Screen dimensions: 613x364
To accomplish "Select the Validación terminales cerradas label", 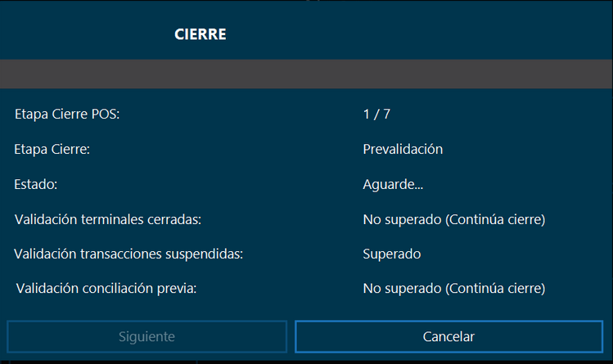I will coord(108,219).
